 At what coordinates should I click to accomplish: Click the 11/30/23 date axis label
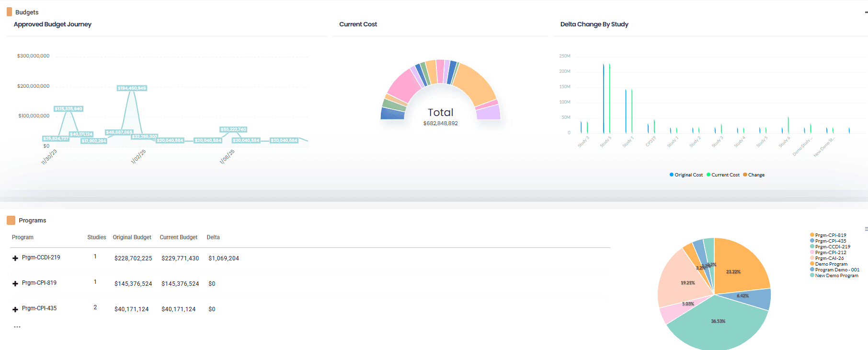click(x=49, y=157)
